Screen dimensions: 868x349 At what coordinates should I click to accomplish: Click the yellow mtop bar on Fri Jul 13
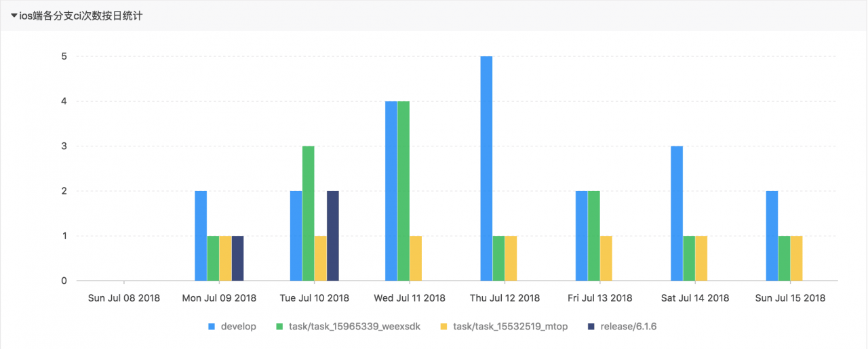point(606,258)
